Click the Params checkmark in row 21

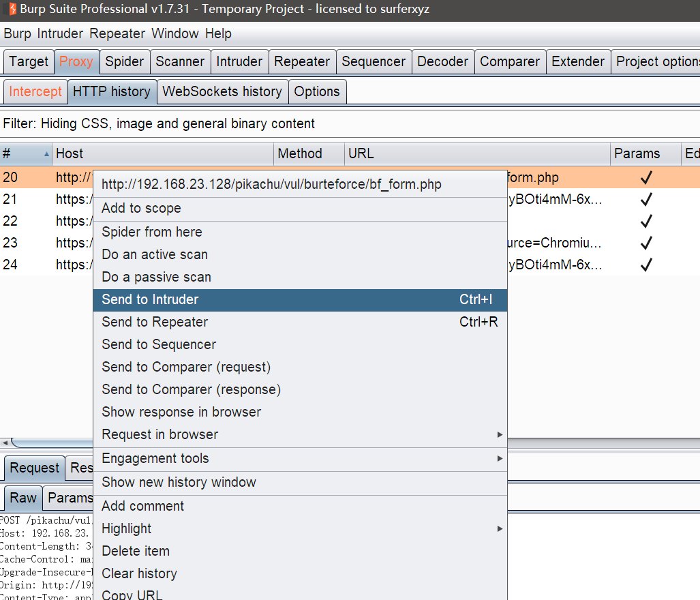pyautogui.click(x=646, y=199)
